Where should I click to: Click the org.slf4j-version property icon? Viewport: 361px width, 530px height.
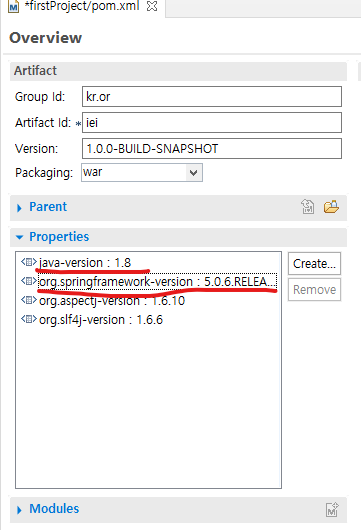pyautogui.click(x=29, y=319)
